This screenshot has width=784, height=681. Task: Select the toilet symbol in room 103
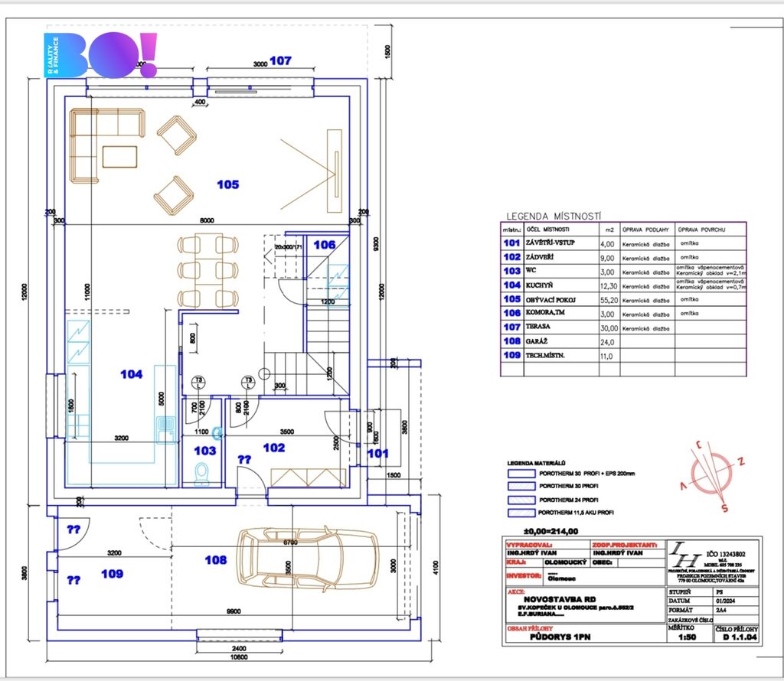click(x=202, y=477)
